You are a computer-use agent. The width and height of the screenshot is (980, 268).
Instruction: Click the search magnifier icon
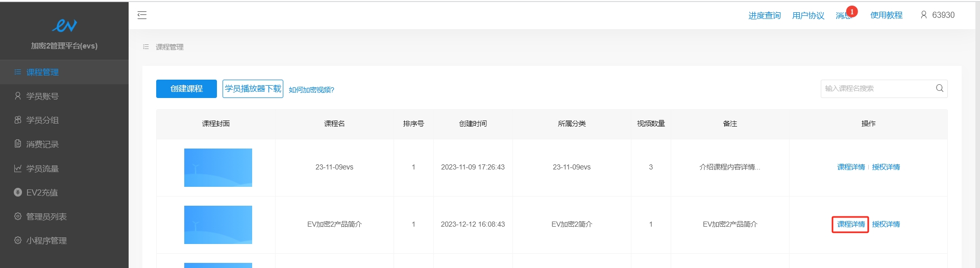tap(939, 88)
